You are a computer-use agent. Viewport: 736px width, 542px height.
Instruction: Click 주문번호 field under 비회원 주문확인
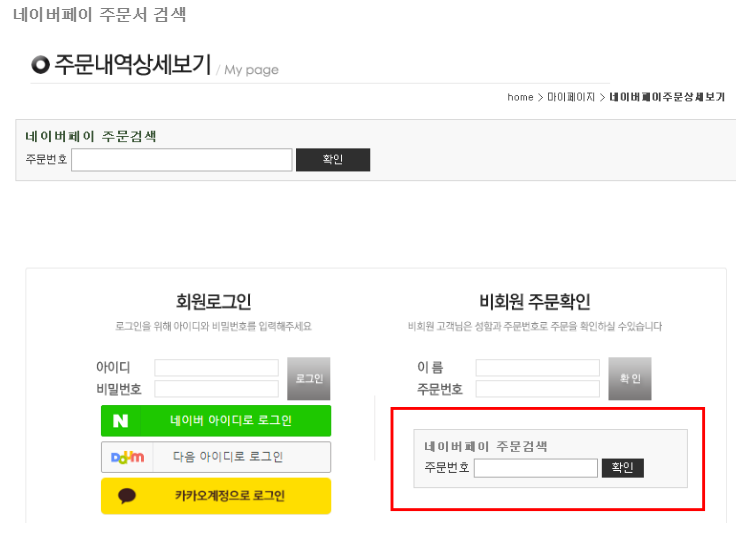[537, 389]
